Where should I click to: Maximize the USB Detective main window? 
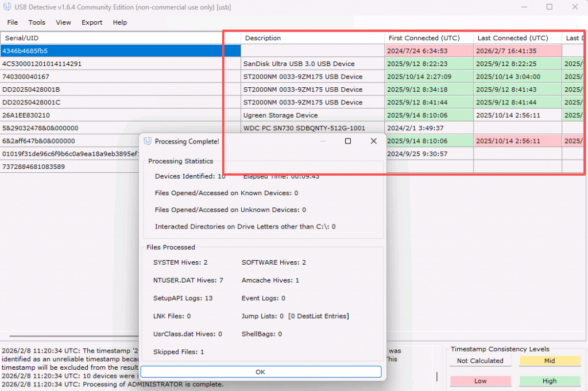click(549, 7)
